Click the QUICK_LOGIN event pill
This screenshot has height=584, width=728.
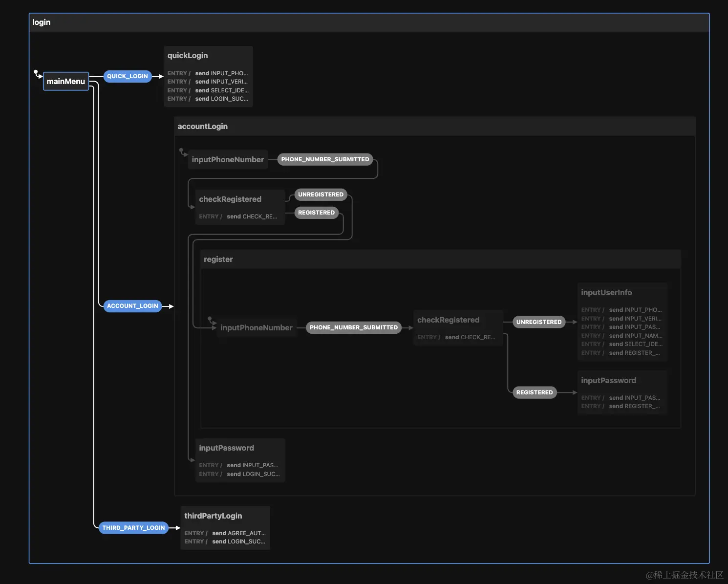[128, 76]
